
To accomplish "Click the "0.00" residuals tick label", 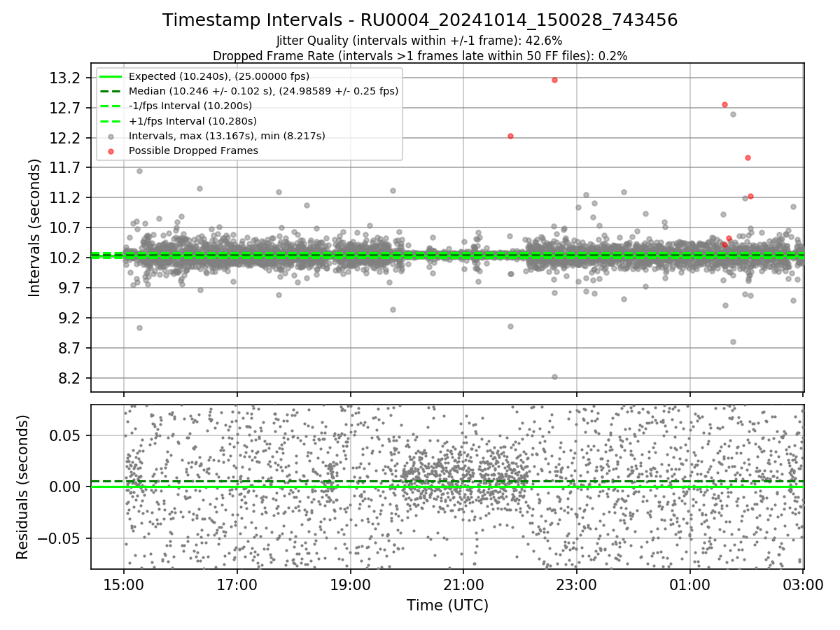I will point(66,487).
